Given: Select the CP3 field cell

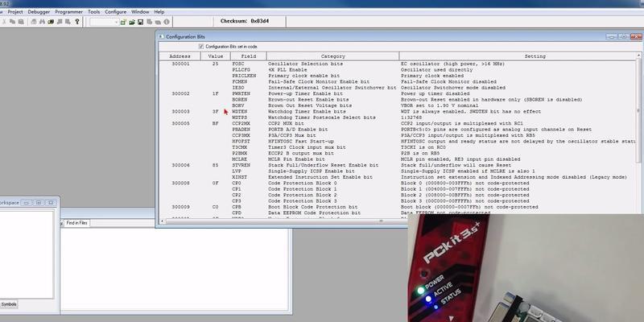Looking at the screenshot, I should (x=236, y=200).
